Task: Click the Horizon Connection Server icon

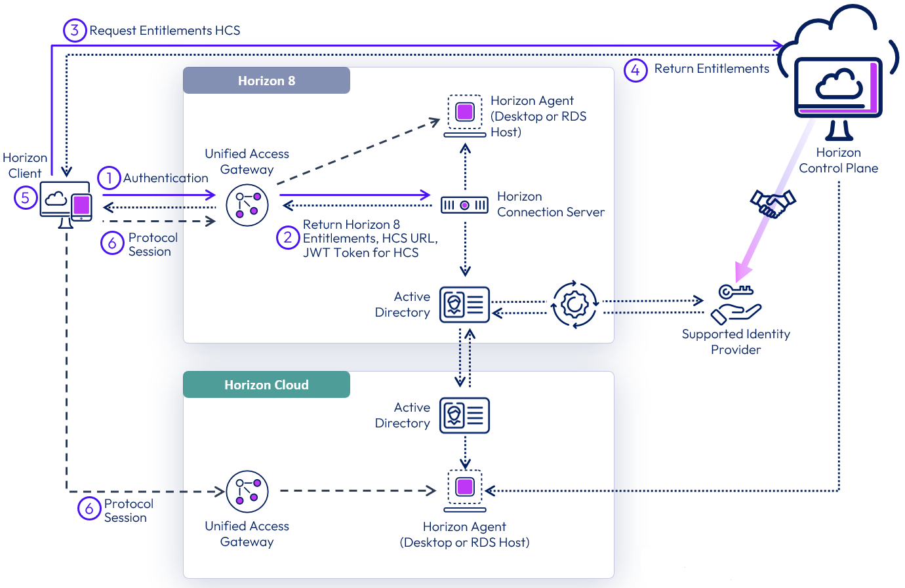Action: pyautogui.click(x=464, y=205)
